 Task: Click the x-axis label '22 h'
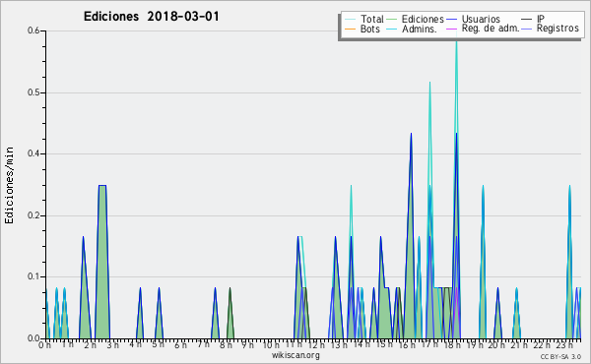click(x=542, y=345)
